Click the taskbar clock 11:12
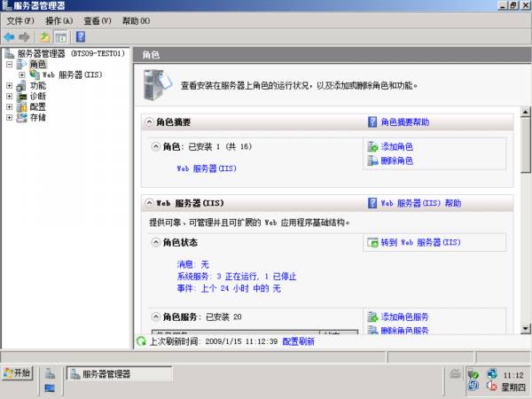The width and height of the screenshot is (532, 399). [513, 375]
